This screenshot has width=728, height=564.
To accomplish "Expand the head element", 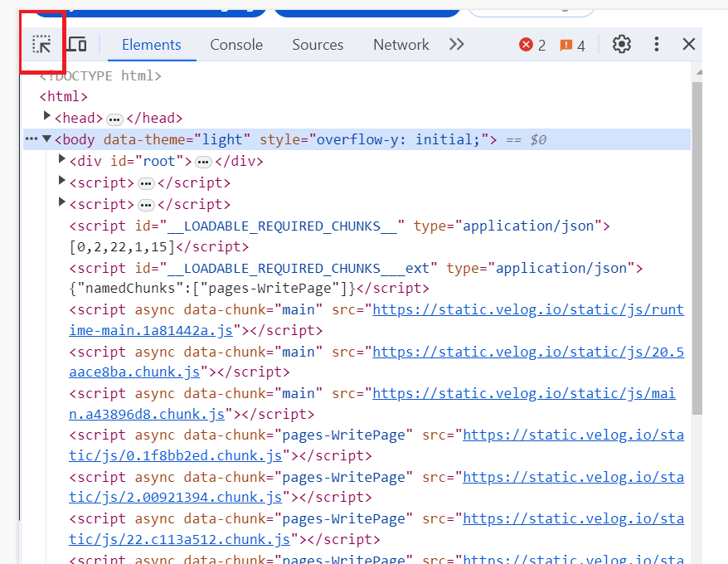I will 46,115.
